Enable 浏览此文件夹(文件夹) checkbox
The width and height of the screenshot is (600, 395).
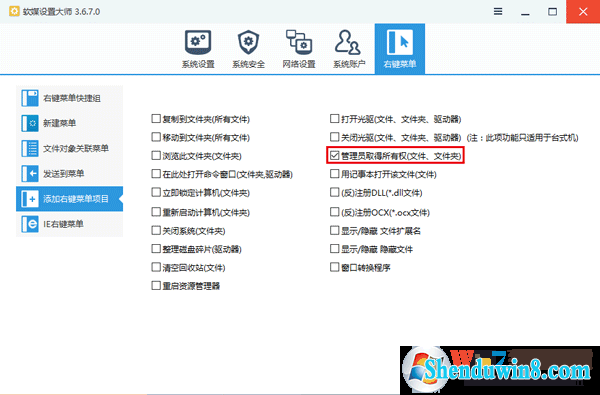[156, 155]
